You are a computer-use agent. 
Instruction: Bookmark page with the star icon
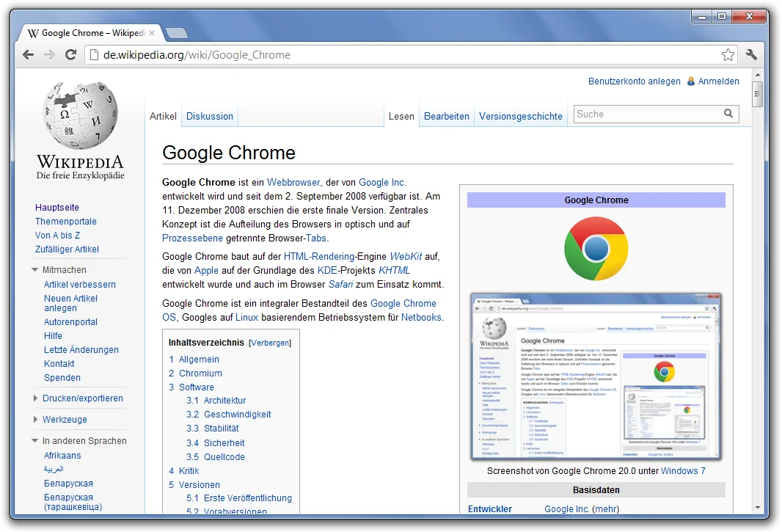[x=728, y=55]
